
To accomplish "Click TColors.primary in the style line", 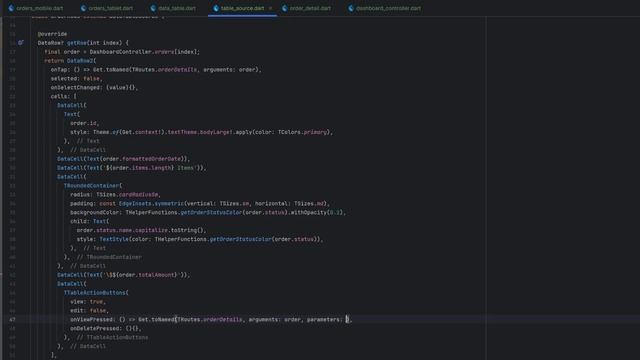I will pyautogui.click(x=302, y=132).
